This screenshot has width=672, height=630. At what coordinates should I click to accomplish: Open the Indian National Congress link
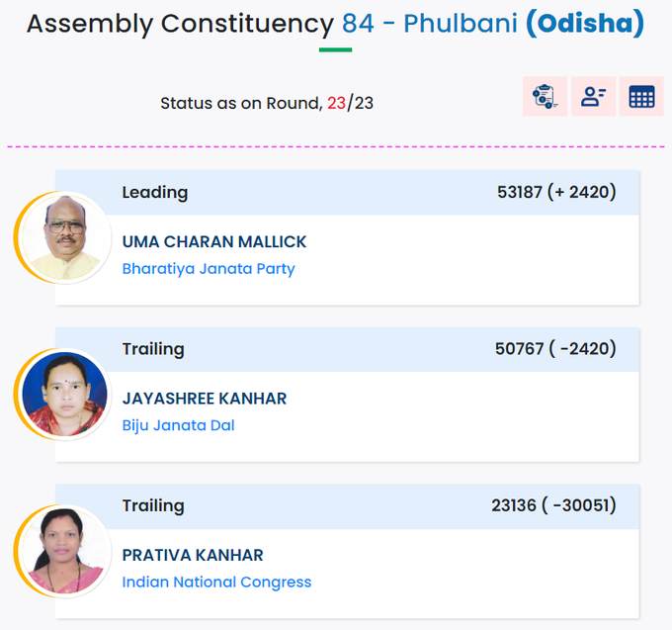216,582
